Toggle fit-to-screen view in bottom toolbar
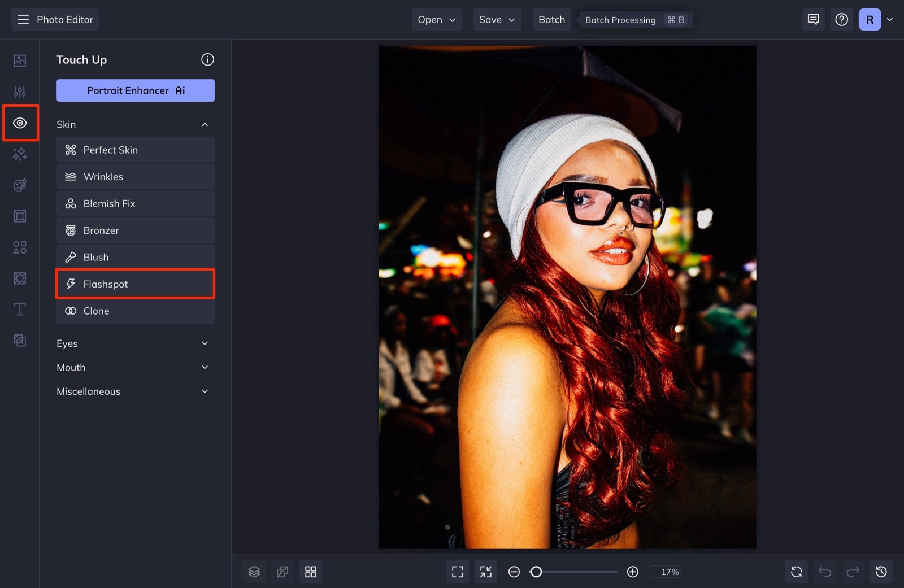 (458, 572)
